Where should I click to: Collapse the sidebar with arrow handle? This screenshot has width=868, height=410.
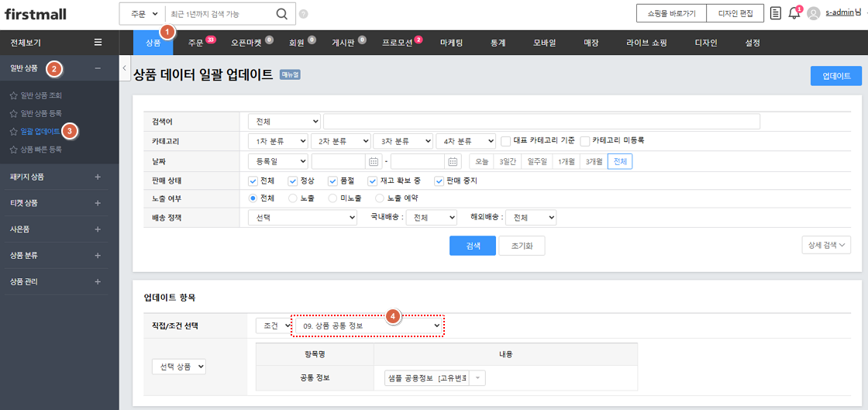click(x=125, y=69)
